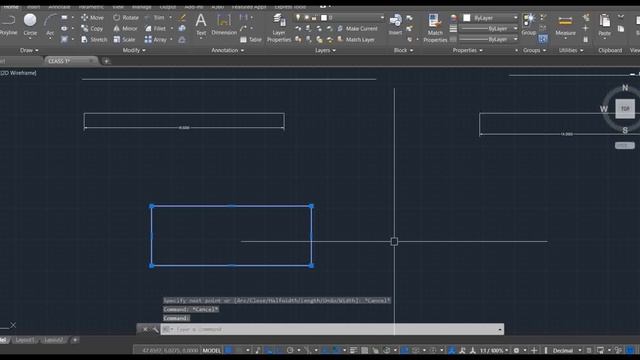The height and width of the screenshot is (360, 640).
Task: Expand the Annotation panel dropdown
Action: (x=227, y=50)
